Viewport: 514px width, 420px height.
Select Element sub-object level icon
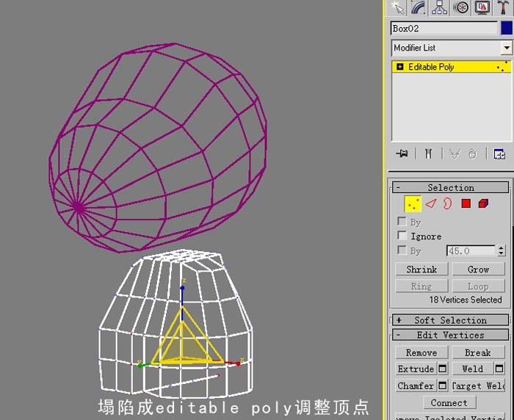[483, 203]
